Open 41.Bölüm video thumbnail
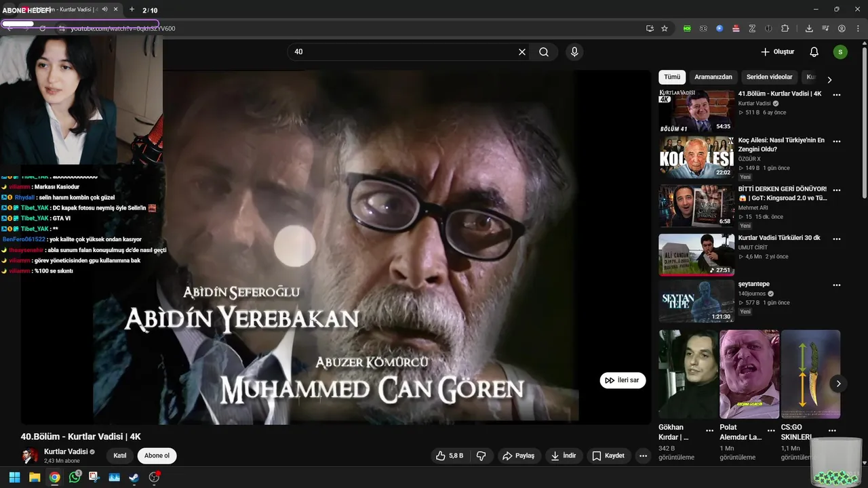This screenshot has height=488, width=868. point(696,110)
